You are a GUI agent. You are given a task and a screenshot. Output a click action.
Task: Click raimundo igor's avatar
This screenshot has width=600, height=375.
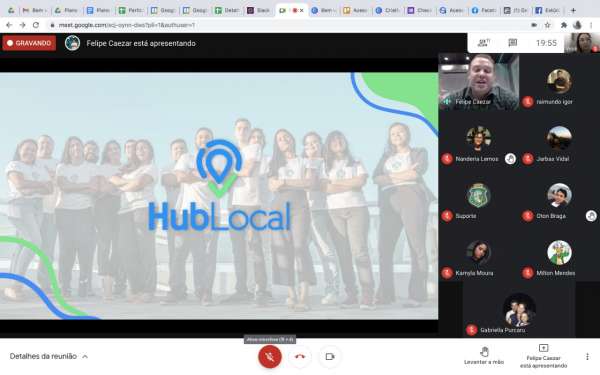(x=559, y=81)
